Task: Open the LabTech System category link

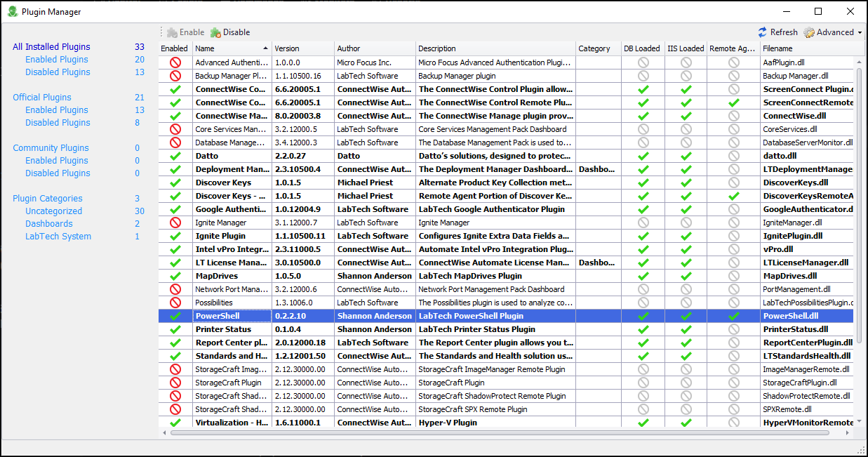Action: coord(58,237)
